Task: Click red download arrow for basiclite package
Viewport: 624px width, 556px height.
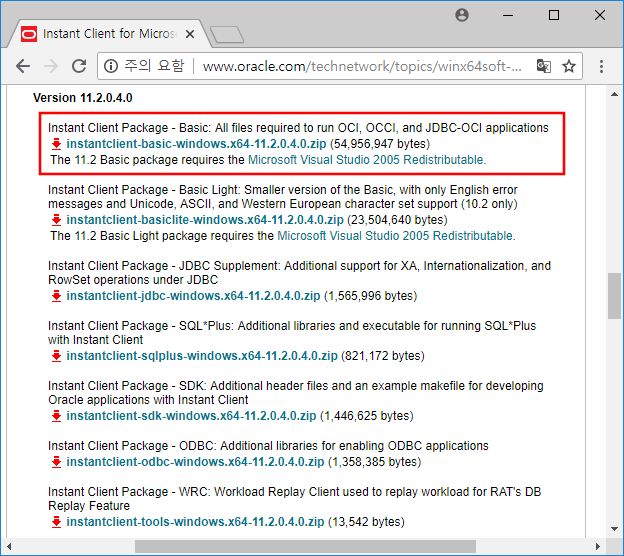Action: [x=57, y=220]
